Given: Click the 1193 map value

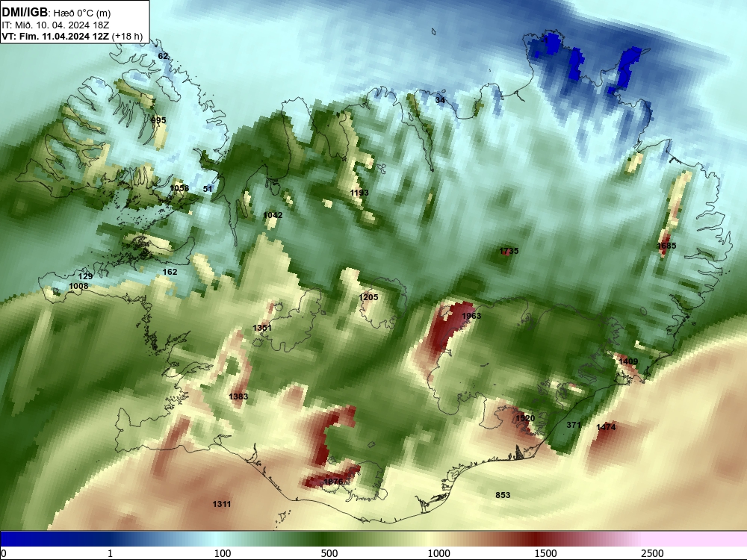Looking at the screenshot, I should (x=360, y=193).
